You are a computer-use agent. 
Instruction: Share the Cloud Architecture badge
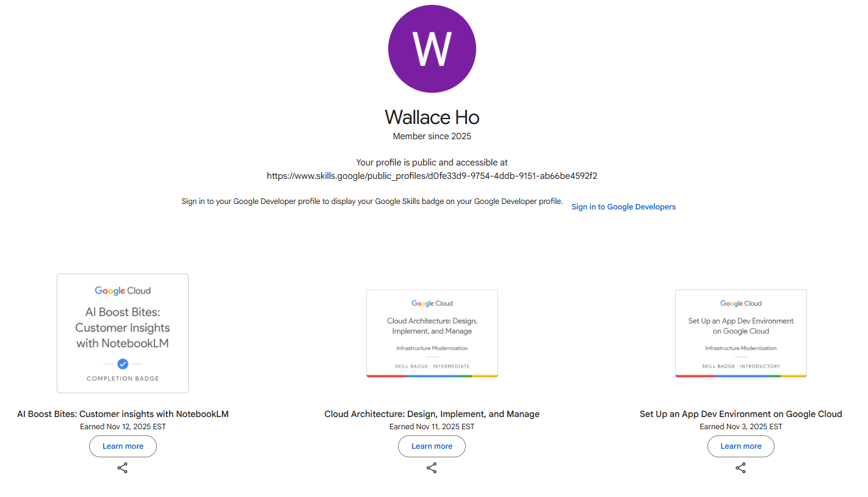click(432, 468)
